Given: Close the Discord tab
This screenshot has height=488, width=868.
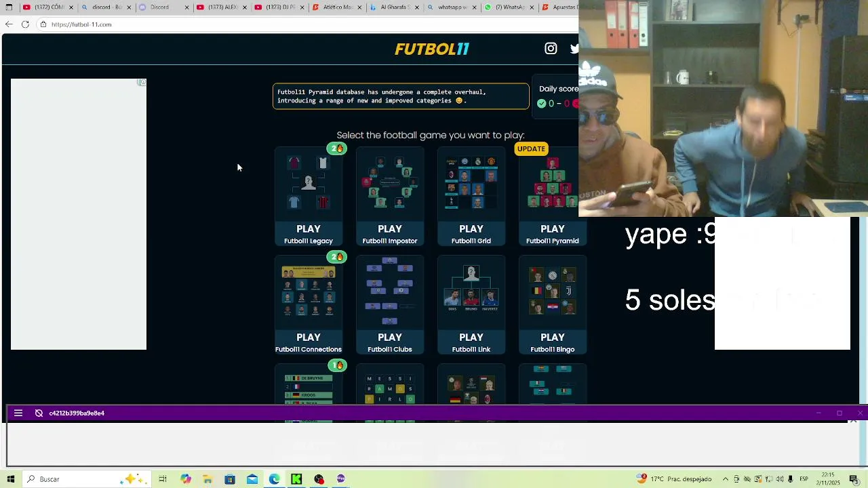Looking at the screenshot, I should pyautogui.click(x=186, y=7).
